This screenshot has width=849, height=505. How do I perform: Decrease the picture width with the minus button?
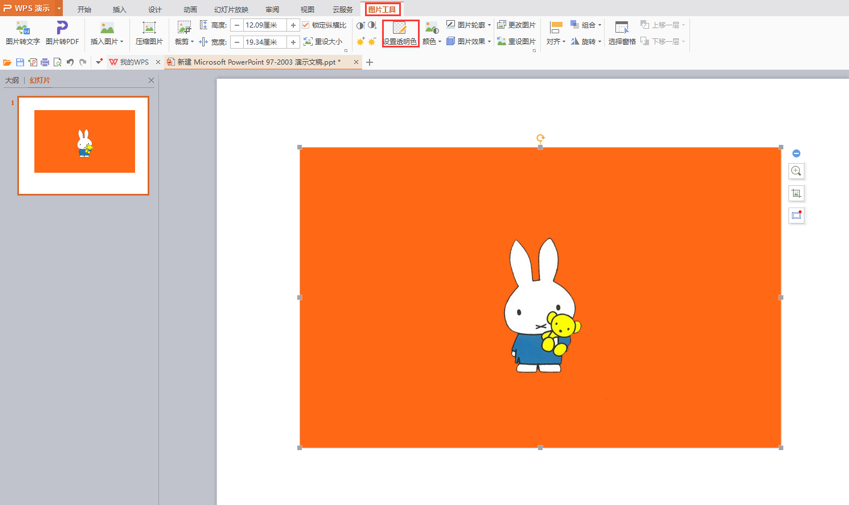(237, 42)
